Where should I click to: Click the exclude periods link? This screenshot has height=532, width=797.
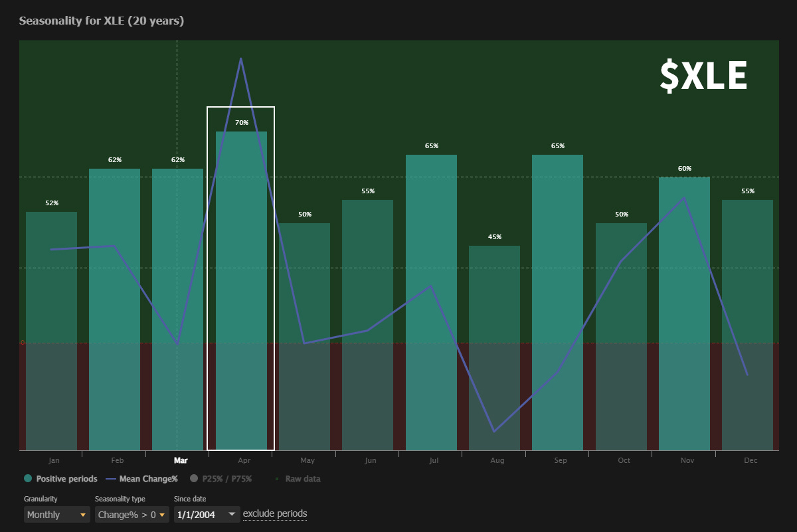click(275, 513)
